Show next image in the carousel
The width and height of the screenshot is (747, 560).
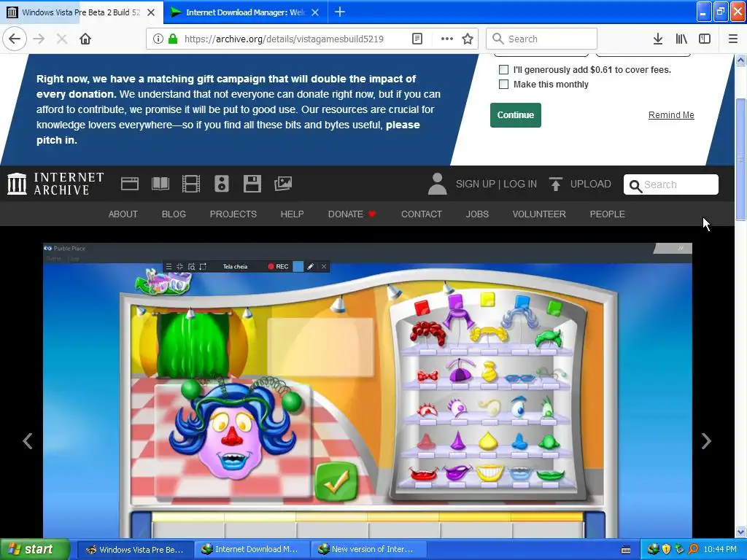pos(706,441)
